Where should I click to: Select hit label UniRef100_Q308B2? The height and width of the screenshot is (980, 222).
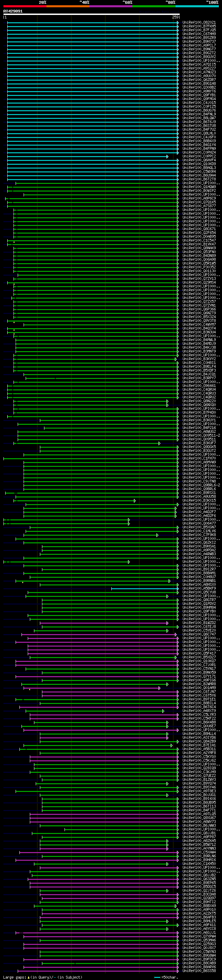coord(199,88)
